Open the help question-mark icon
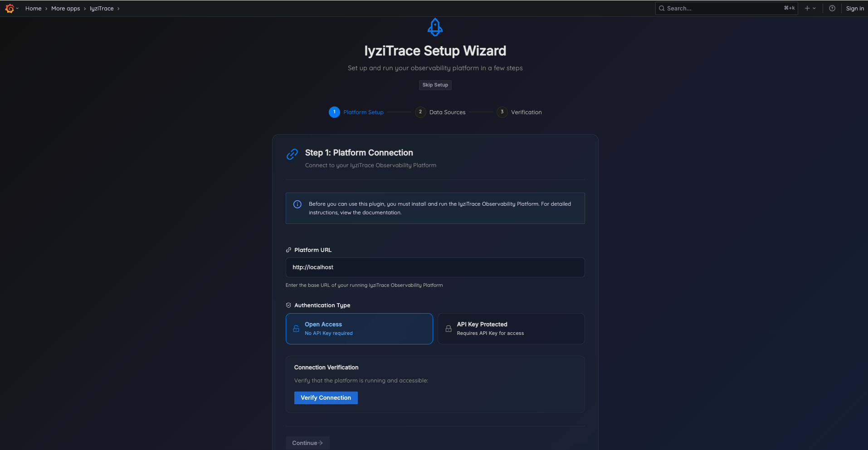This screenshot has height=450, width=868. (x=832, y=8)
